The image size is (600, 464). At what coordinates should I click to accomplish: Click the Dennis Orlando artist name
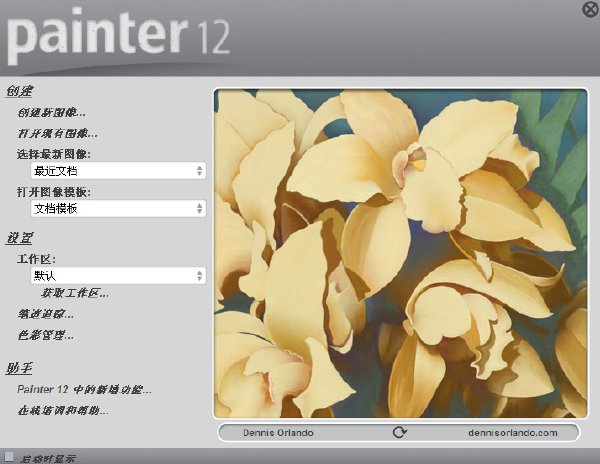point(278,433)
